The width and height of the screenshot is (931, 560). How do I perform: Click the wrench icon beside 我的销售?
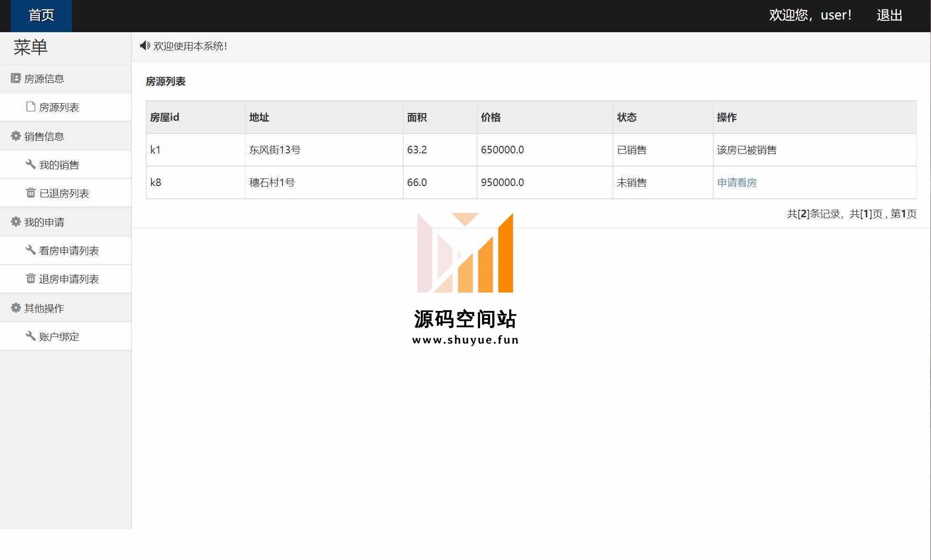31,164
